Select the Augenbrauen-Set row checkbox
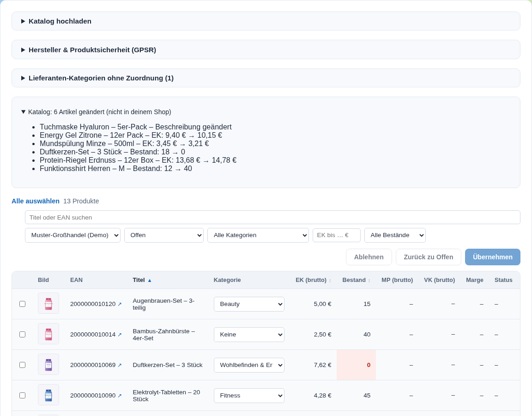Viewport: 532px width, 416px height. click(x=22, y=304)
